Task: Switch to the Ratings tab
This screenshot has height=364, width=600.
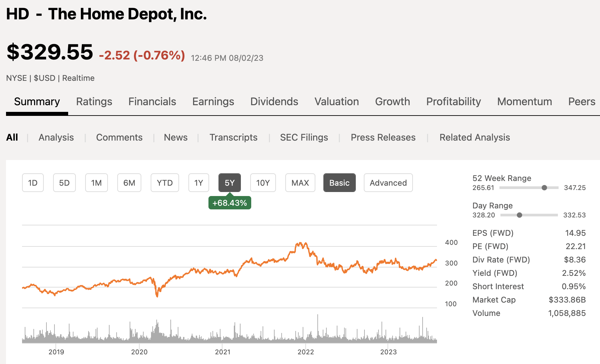Action: tap(94, 102)
